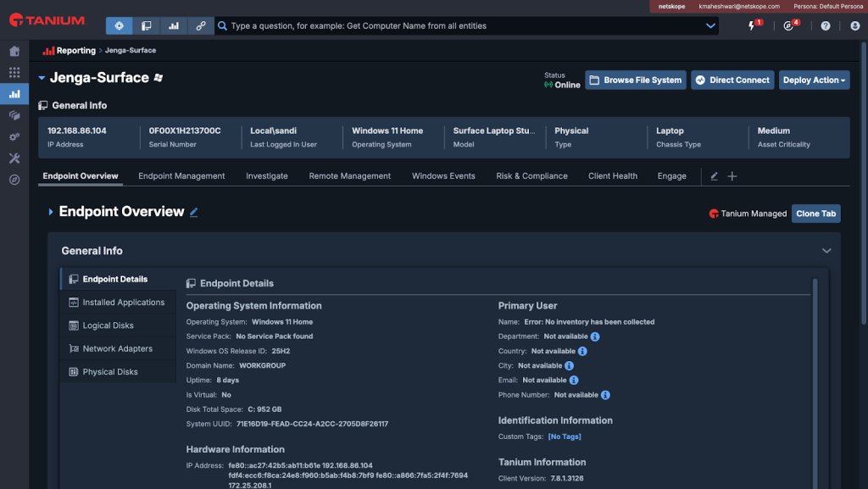The height and width of the screenshot is (489, 868).
Task: Click info icon next to Email
Action: point(574,380)
